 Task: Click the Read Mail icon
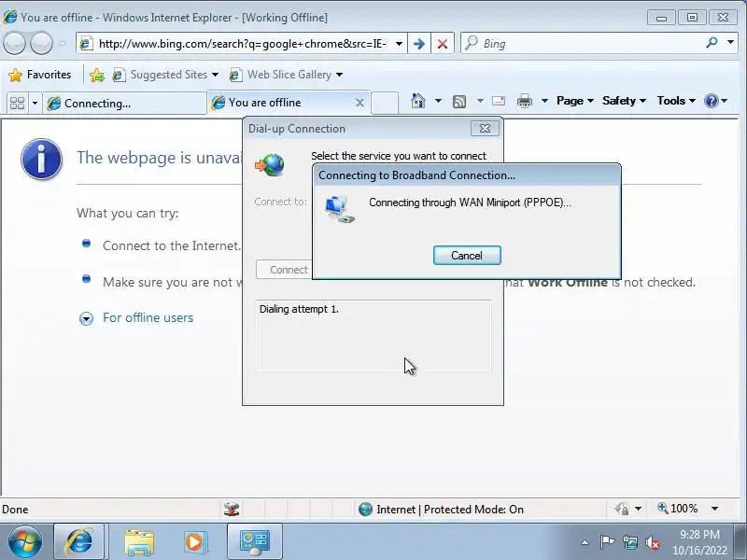coord(499,101)
